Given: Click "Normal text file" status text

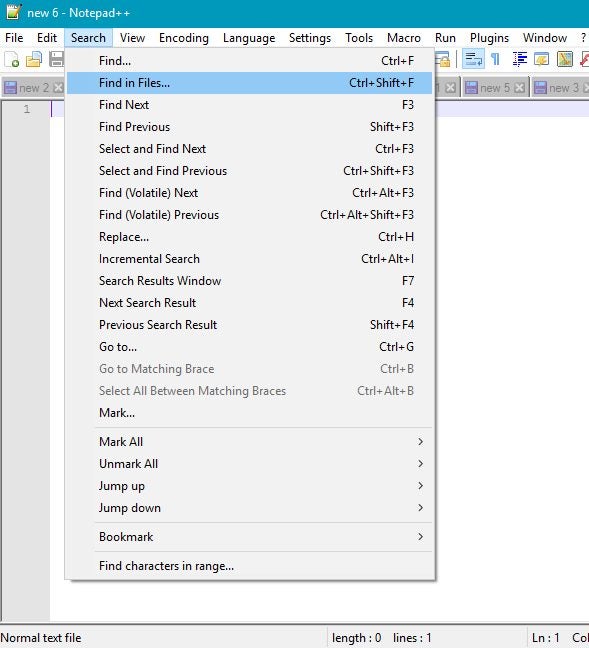Looking at the screenshot, I should 41,638.
